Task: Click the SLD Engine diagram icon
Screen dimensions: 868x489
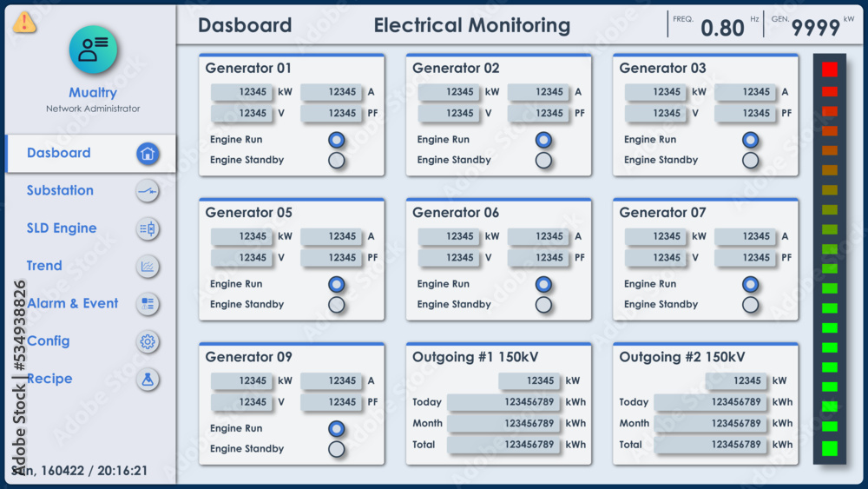Action: click(x=148, y=228)
